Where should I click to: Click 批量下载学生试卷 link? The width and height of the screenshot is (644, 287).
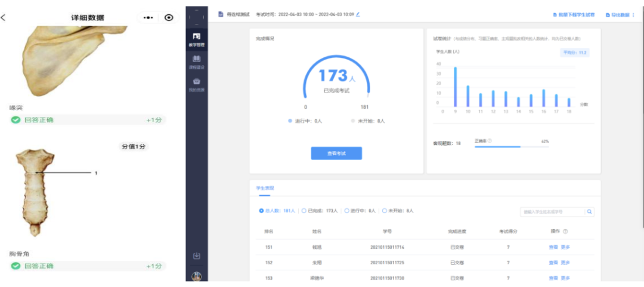click(x=577, y=14)
